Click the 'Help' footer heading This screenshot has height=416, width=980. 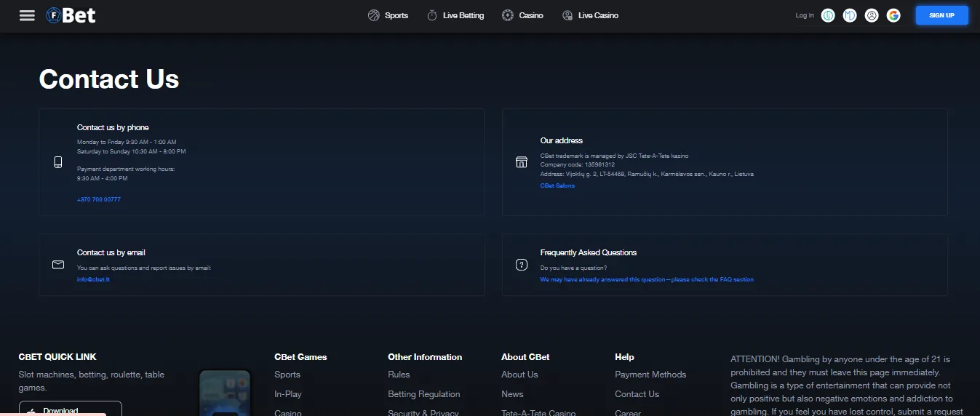(624, 357)
